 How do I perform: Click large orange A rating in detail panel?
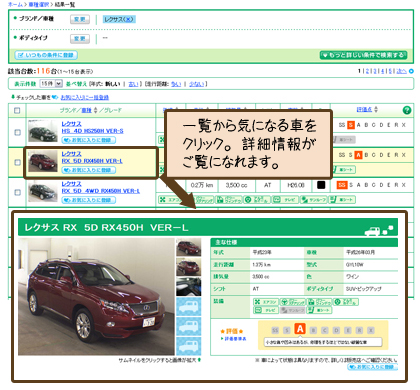(x=300, y=329)
